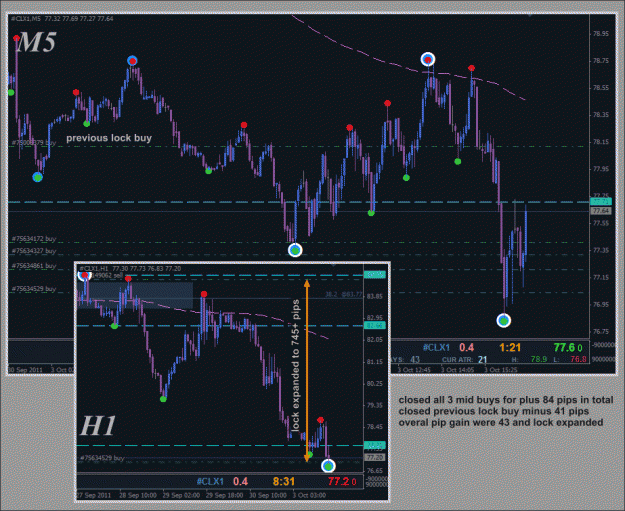Viewport: 625px width, 511px height.
Task: Click '#CLX1' symbol in the M5 info panel
Action: coord(436,348)
